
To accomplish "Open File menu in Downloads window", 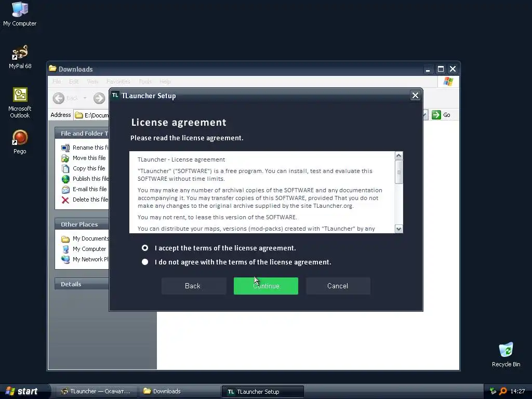I will [x=57, y=82].
